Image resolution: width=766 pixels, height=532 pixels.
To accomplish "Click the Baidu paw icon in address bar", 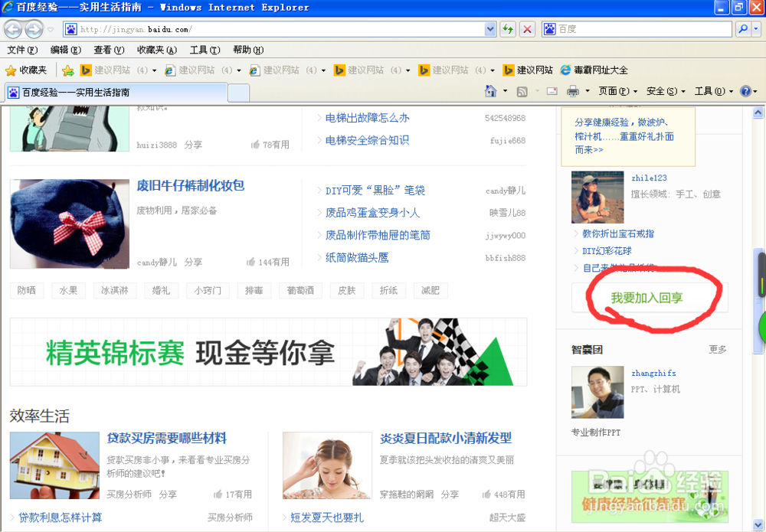I will tap(71, 29).
